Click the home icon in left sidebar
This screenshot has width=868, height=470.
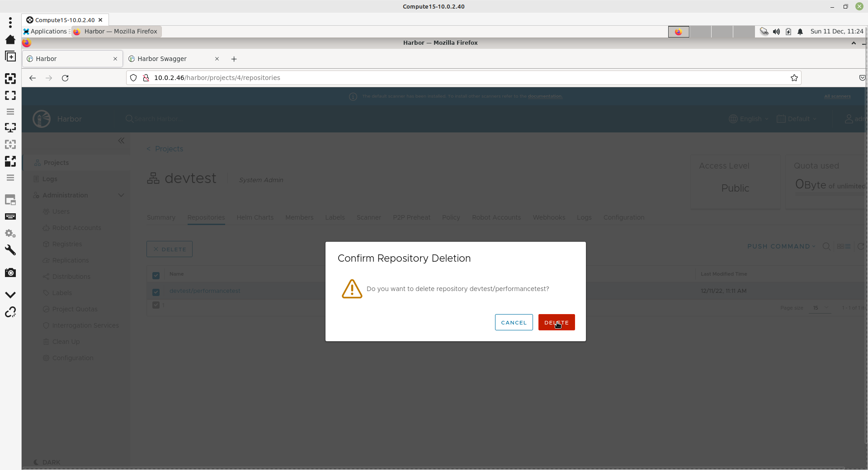(x=10, y=39)
